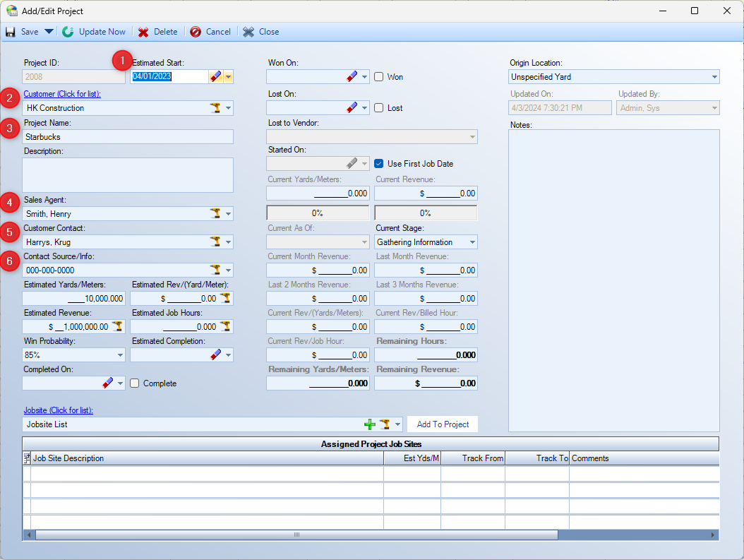
Task: Open the Origin Location Unspecified Yard dropdown
Action: coord(714,77)
